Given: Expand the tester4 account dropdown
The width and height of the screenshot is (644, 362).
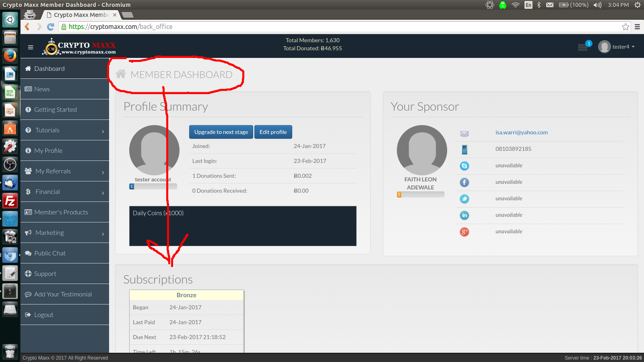Looking at the screenshot, I should 623,47.
